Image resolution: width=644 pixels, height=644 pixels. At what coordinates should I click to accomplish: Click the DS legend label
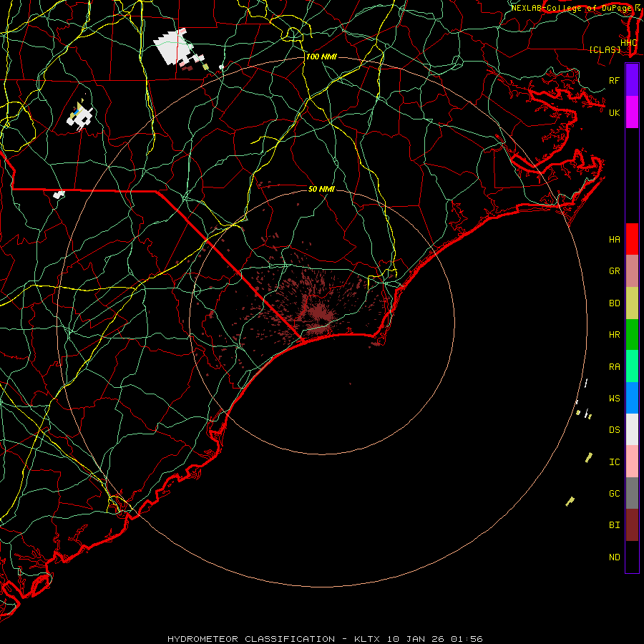614,429
